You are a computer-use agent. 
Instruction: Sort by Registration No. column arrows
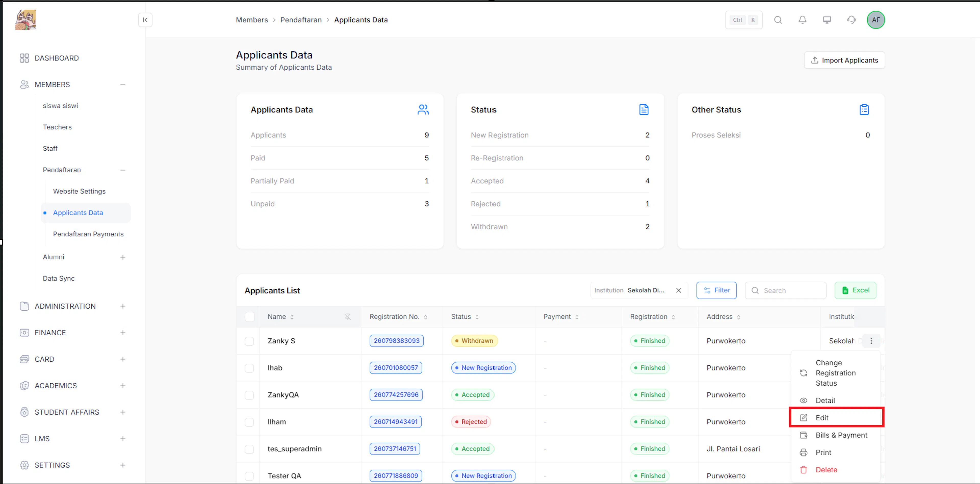coord(425,317)
